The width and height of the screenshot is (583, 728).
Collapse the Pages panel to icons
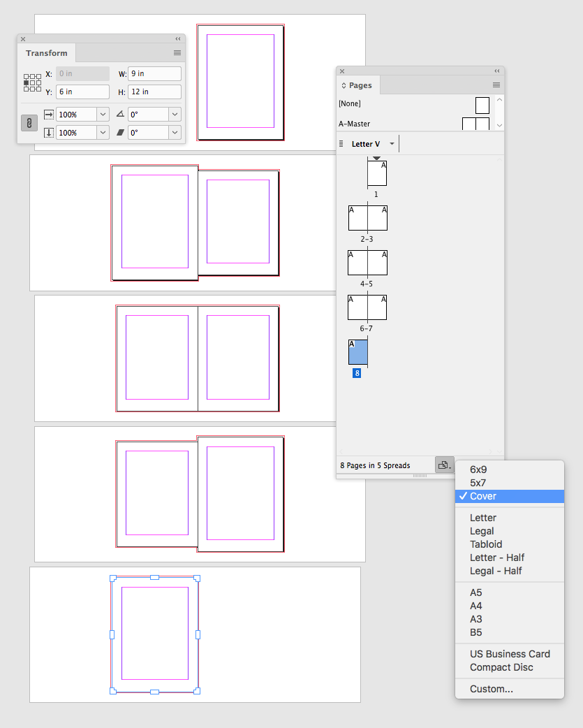click(x=496, y=71)
